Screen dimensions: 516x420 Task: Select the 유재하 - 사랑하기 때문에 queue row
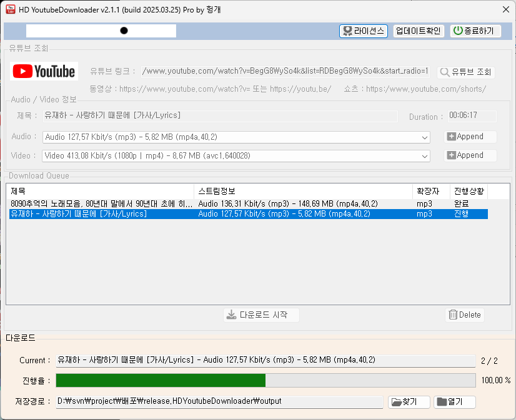pos(249,214)
